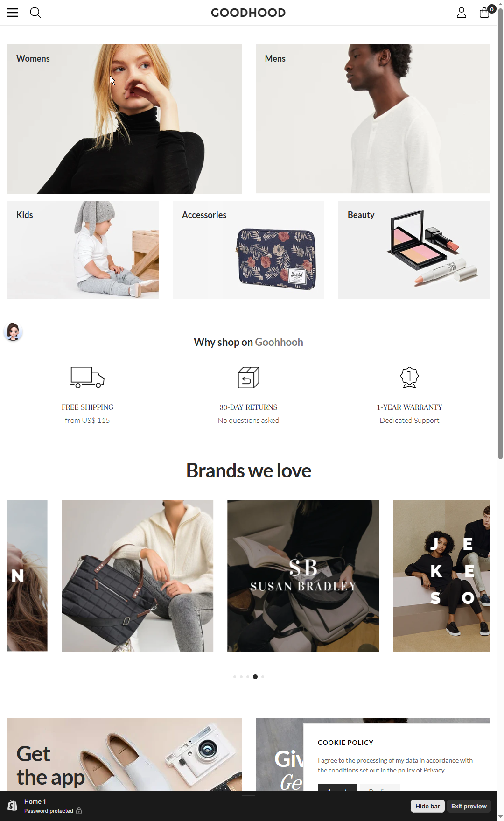This screenshot has width=504, height=821.
Task: Open the Mens category banner
Action: [x=372, y=119]
